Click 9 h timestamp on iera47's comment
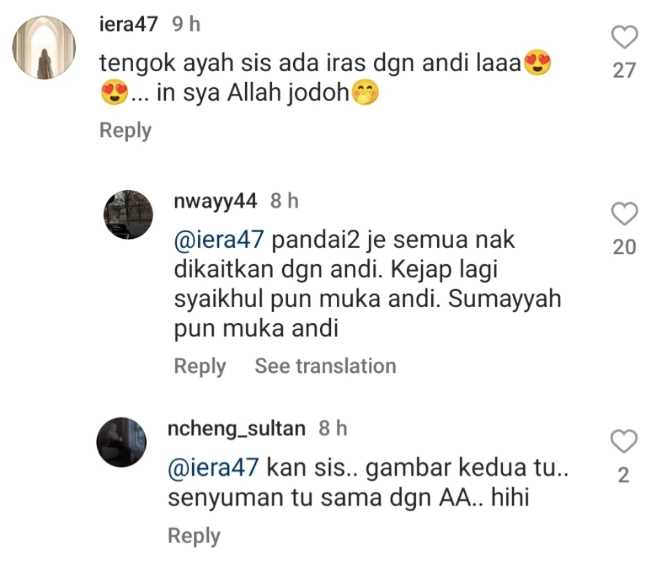This screenshot has height=567, width=668. (186, 24)
